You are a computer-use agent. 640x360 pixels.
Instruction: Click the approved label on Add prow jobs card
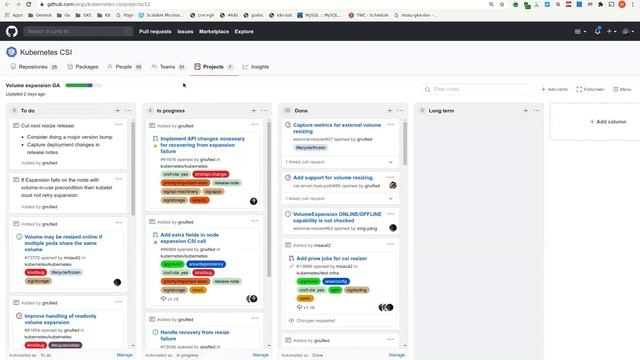pos(308,281)
